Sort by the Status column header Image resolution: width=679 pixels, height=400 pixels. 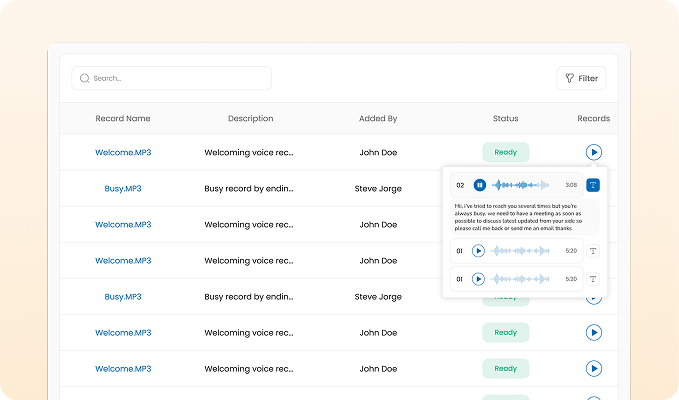click(505, 118)
